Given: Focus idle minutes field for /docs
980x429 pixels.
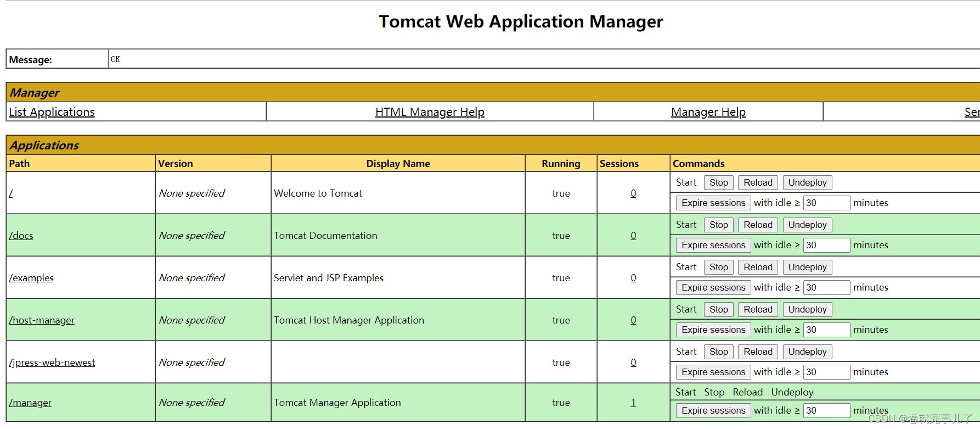Looking at the screenshot, I should [826, 245].
